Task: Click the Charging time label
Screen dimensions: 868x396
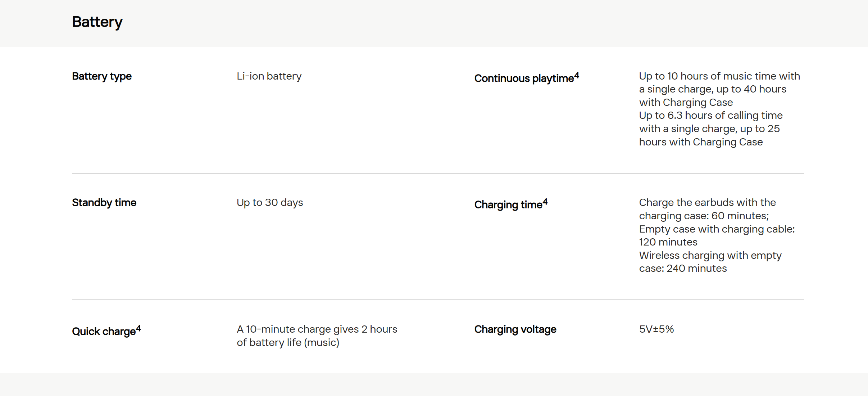Action: coord(508,205)
